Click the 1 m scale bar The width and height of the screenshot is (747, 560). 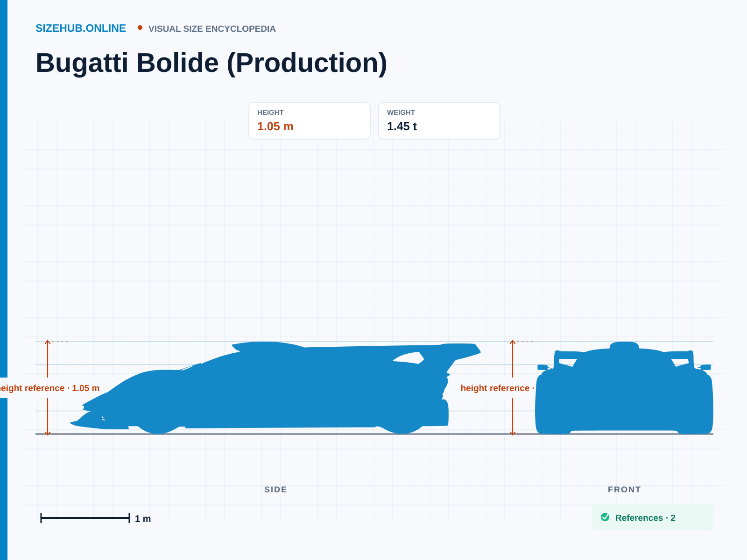85,518
